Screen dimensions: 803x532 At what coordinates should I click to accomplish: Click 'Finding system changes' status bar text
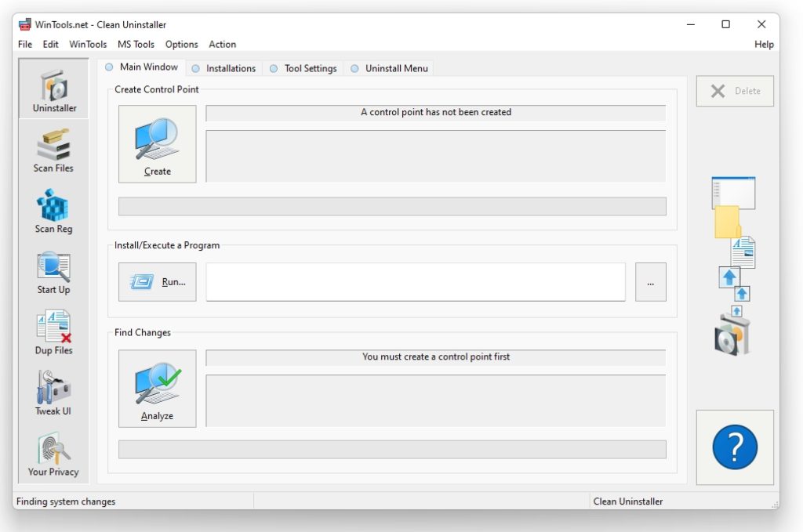pos(66,501)
